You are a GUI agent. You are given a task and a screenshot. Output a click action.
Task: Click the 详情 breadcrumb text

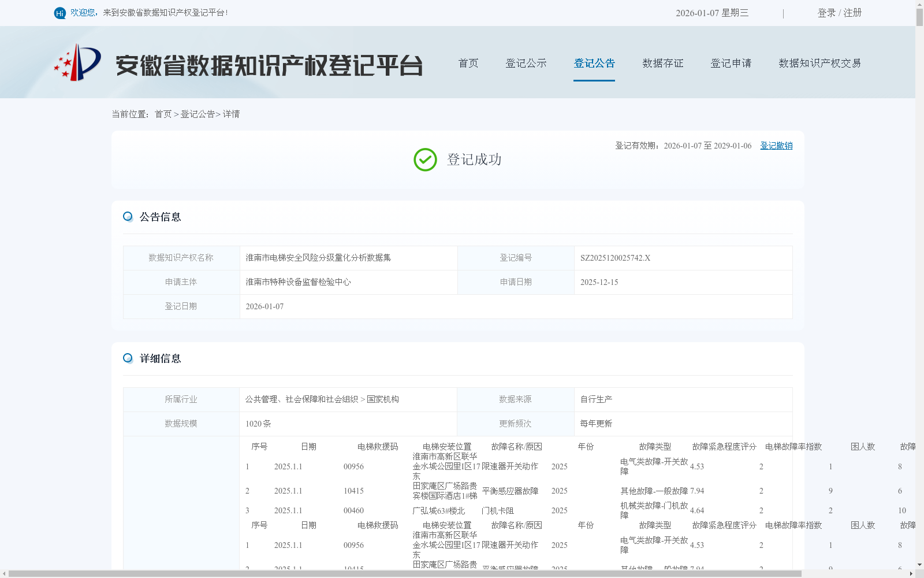pos(231,114)
